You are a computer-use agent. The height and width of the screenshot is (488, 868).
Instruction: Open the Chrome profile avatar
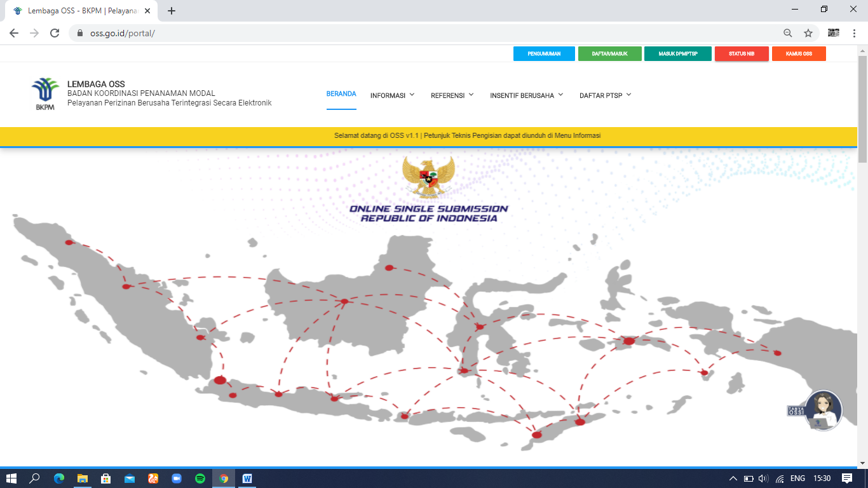833,33
